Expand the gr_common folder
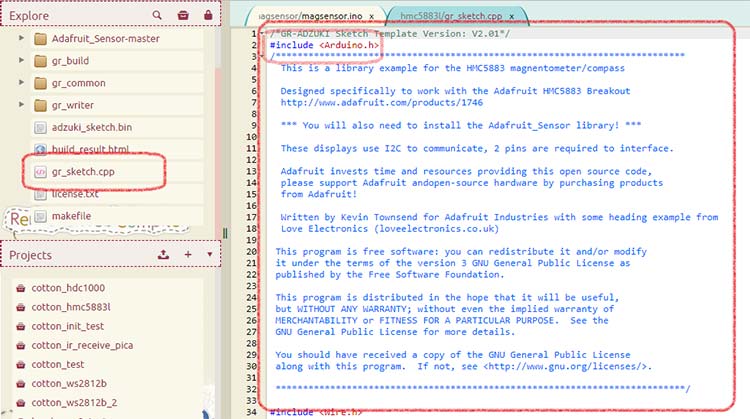Image resolution: width=750 pixels, height=419 pixels. [21, 82]
